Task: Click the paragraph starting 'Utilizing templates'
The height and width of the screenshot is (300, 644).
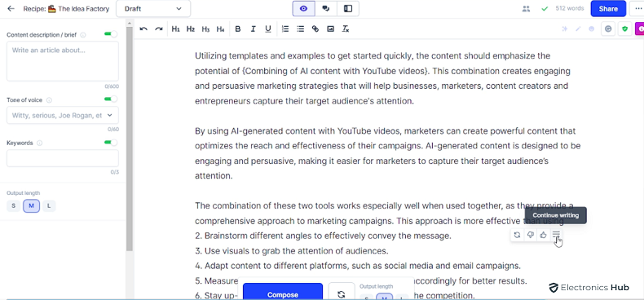Action: [x=382, y=78]
